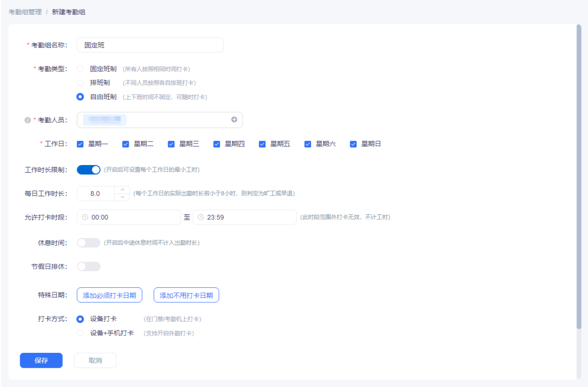The height and width of the screenshot is (387, 588).
Task: Choose 设备+手机打卡 punch method
Action: (80, 333)
